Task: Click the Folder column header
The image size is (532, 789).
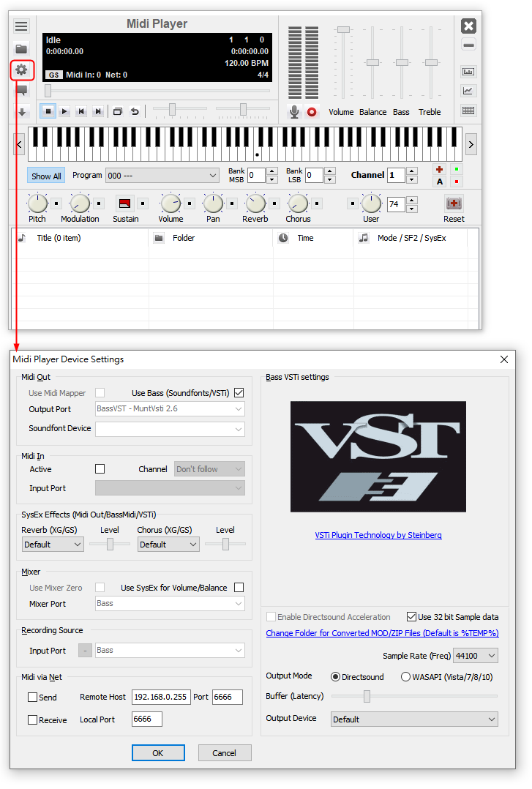Action: pyautogui.click(x=211, y=238)
